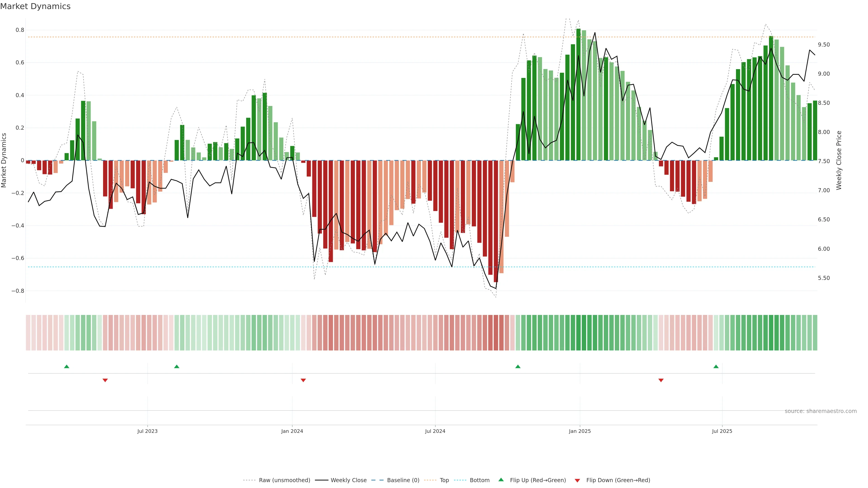Click the green triangle icon in legend
The width and height of the screenshot is (868, 488).
click(501, 480)
